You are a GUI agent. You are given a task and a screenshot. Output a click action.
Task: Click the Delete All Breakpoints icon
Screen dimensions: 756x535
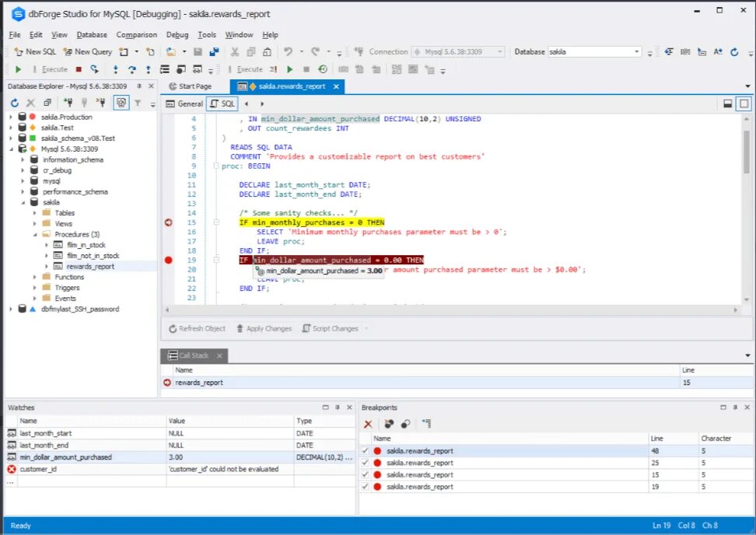click(x=389, y=424)
